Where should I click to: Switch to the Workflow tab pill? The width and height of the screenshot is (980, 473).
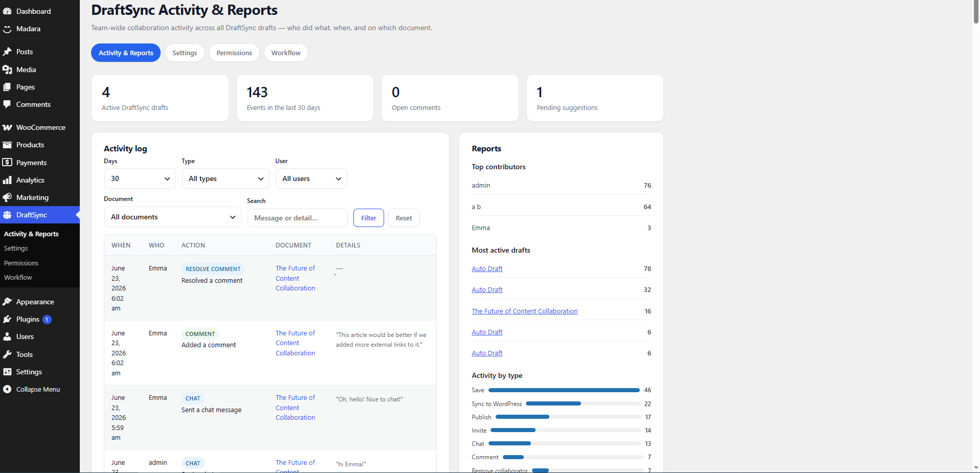tap(286, 53)
